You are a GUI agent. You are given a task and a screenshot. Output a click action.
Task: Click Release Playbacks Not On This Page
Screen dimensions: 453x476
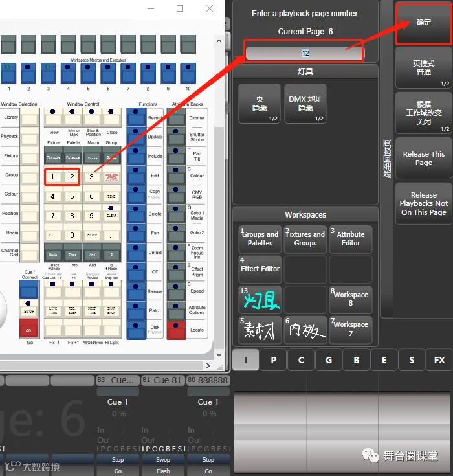pyautogui.click(x=424, y=203)
